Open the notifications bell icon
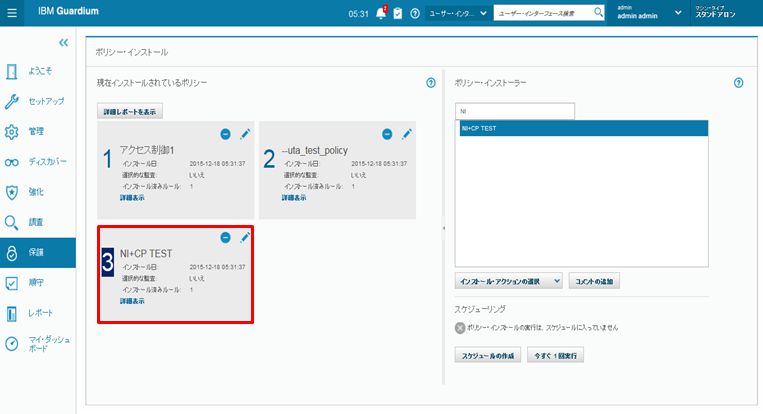Viewport: 763px width, 414px height. (x=381, y=13)
